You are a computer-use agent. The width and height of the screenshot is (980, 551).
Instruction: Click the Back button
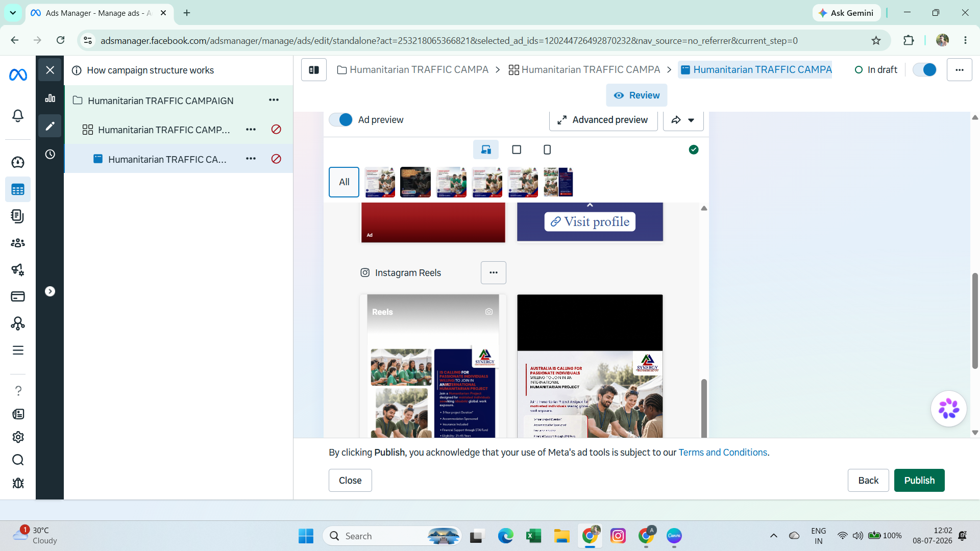click(868, 480)
